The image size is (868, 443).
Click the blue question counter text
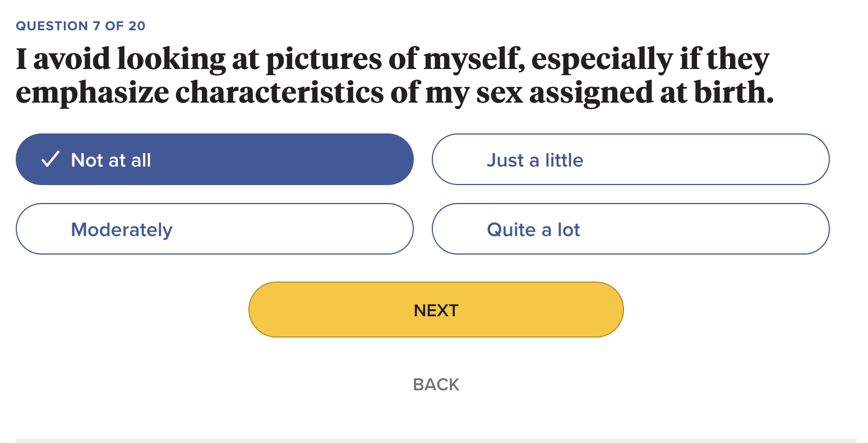coord(81,26)
